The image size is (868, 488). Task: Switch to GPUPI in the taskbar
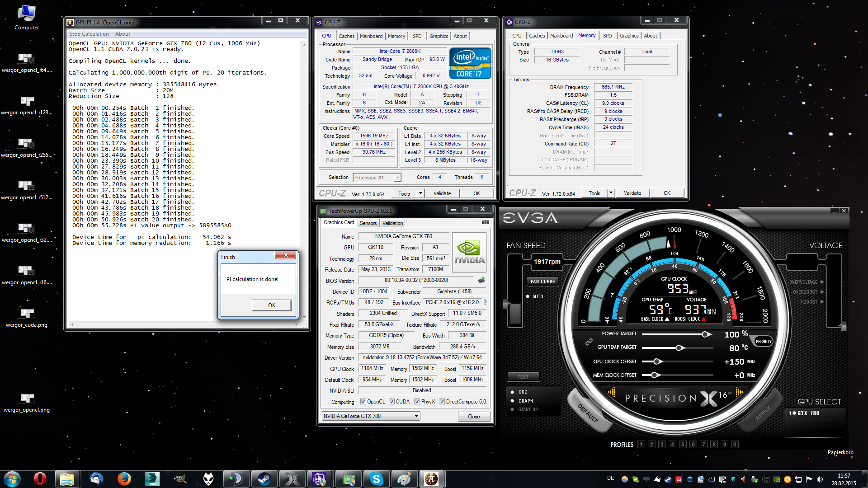(x=432, y=479)
